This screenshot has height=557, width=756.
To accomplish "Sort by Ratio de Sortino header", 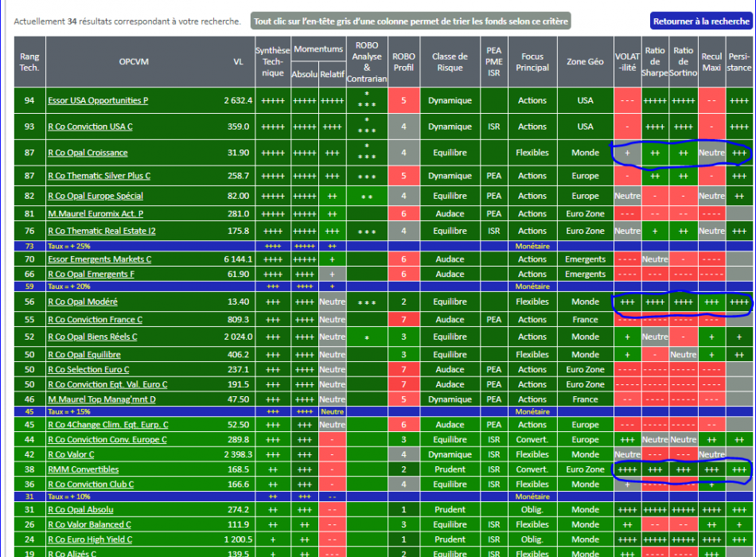I will (684, 62).
